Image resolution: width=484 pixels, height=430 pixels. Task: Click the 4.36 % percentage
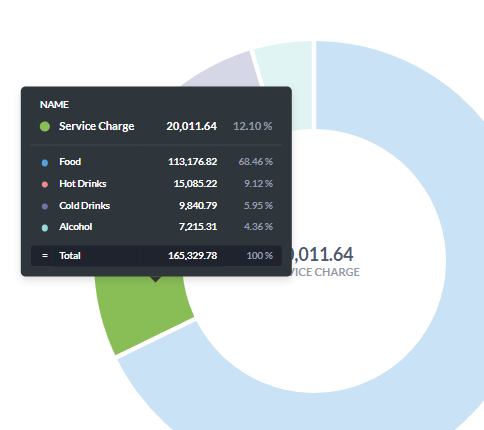pos(258,227)
